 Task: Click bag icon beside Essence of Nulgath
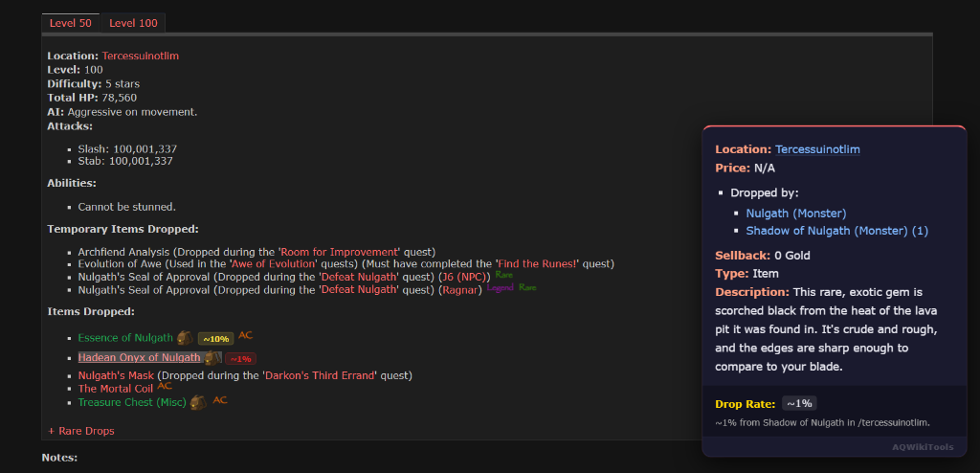[185, 338]
